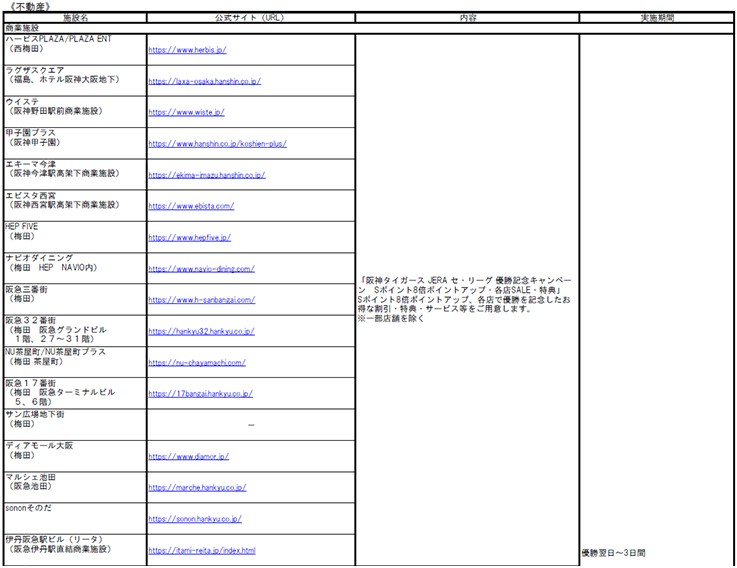Select the ナビオダイニング facility cell

coord(75,268)
